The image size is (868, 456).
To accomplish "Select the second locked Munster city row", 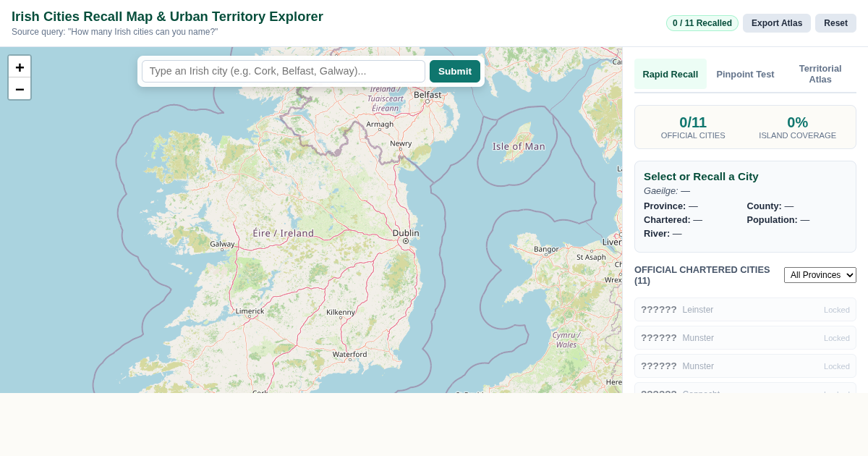I will click(745, 366).
